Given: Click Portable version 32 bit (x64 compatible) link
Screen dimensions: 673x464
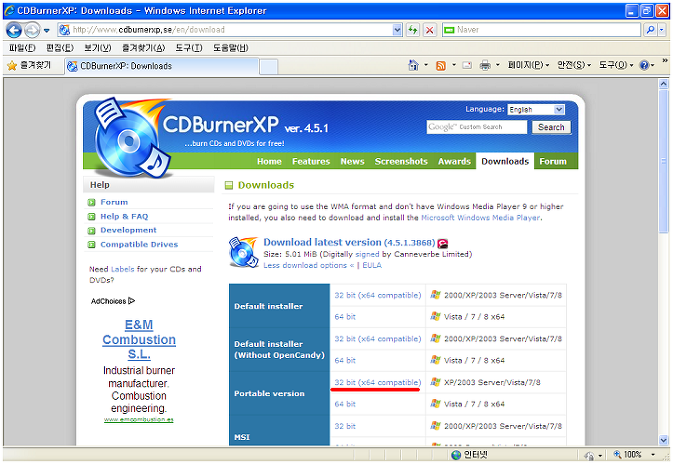Looking at the screenshot, I should click(378, 382).
